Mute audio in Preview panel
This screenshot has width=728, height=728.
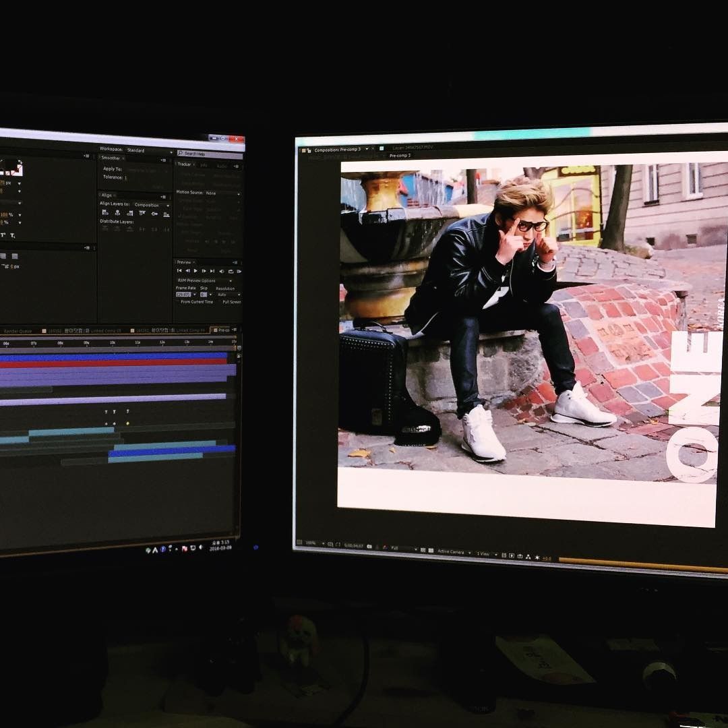coord(222,272)
